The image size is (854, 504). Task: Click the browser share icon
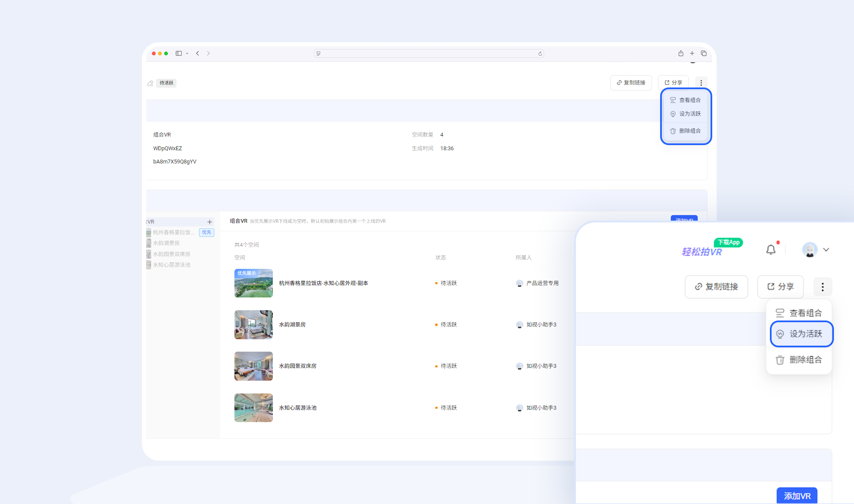tap(681, 53)
